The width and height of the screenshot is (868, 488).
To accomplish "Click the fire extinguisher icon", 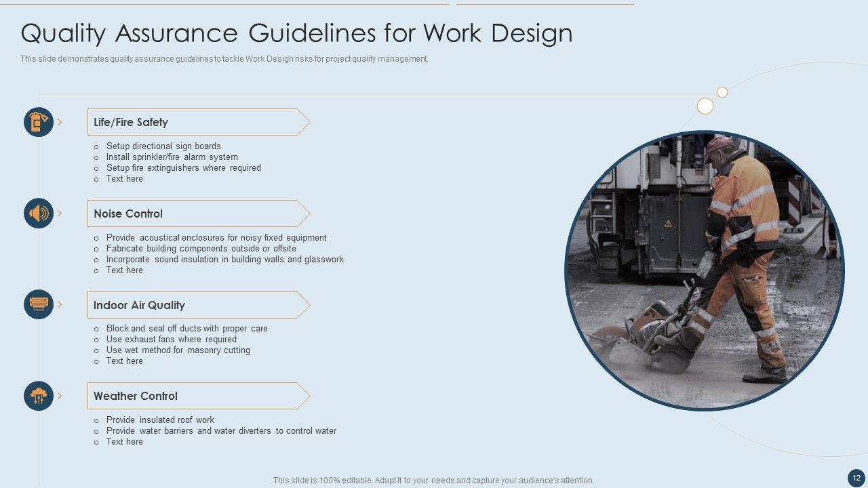I will tap(39, 122).
